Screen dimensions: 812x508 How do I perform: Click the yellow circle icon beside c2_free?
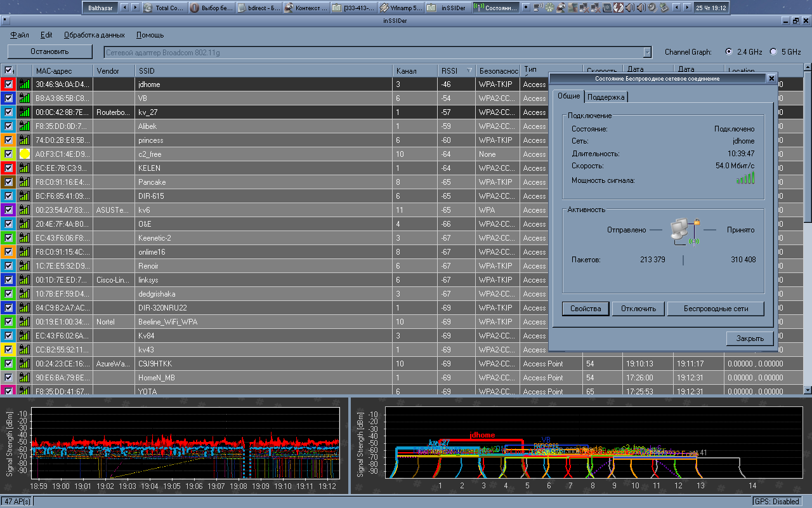[x=25, y=154]
